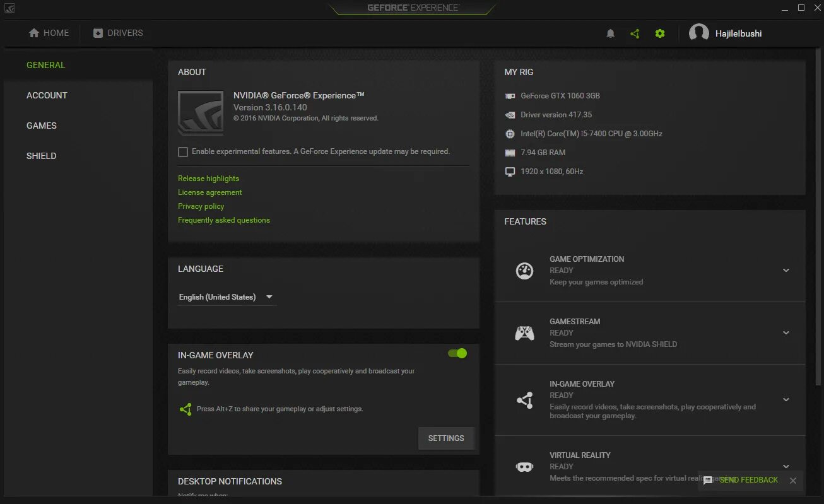Switch to the Drivers tab
This screenshot has width=824, height=504.
coord(118,33)
